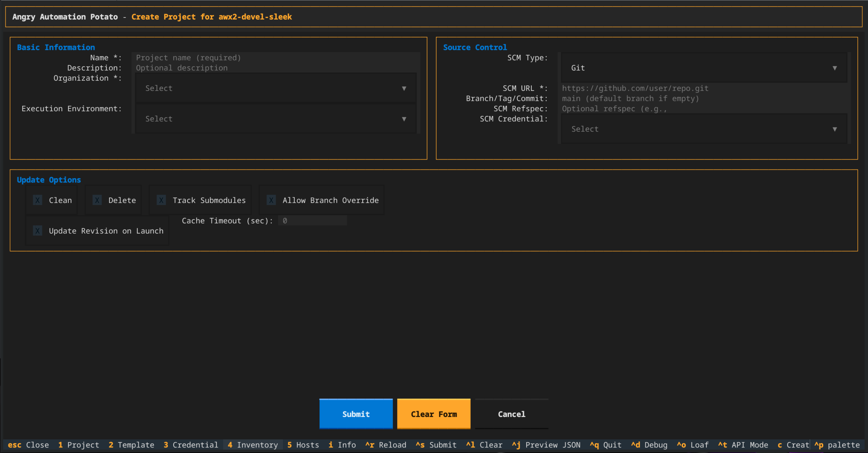
Task: Click ^t API Mode footer shortcut
Action: pyautogui.click(x=743, y=445)
